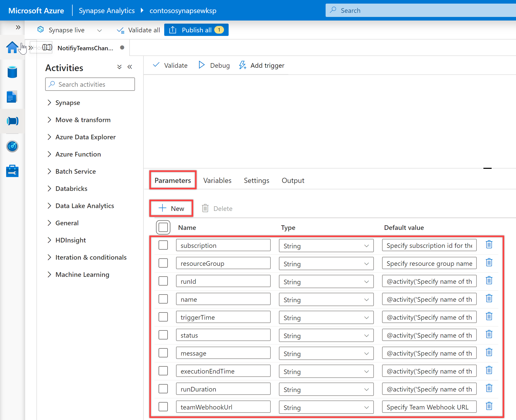Viewport: 516px width, 420px height.
Task: Click the Delete parameter icon for runDuration
Action: pyautogui.click(x=489, y=389)
